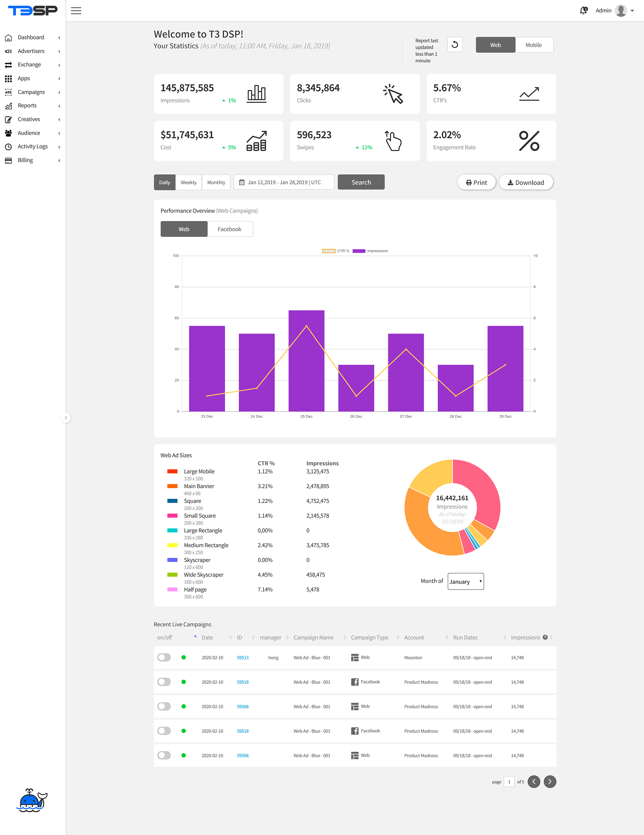The height and width of the screenshot is (835, 644).
Task: Click the Large Mobile red color swatch
Action: (172, 471)
